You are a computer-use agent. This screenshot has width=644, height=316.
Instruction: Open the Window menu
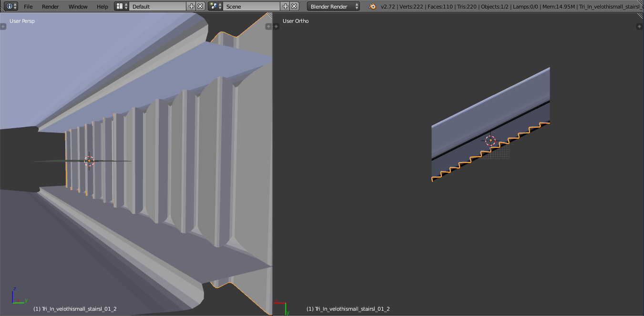coord(78,6)
